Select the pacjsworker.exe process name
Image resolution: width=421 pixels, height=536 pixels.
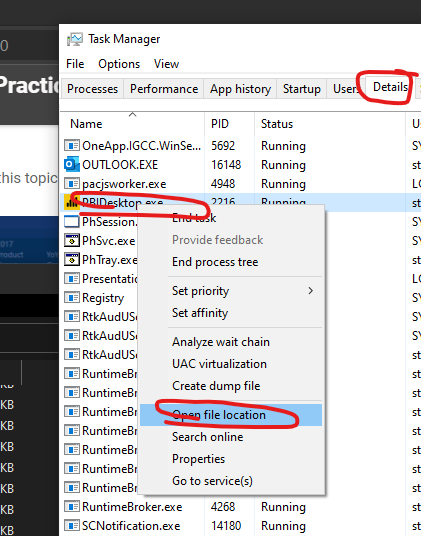tap(124, 184)
